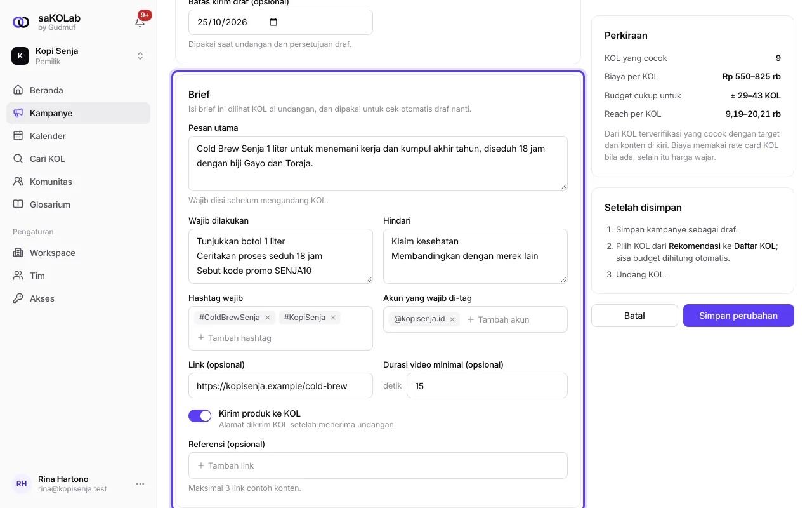Click Tambah hashtag to add a hashtag
The image size is (812, 508).
point(235,338)
